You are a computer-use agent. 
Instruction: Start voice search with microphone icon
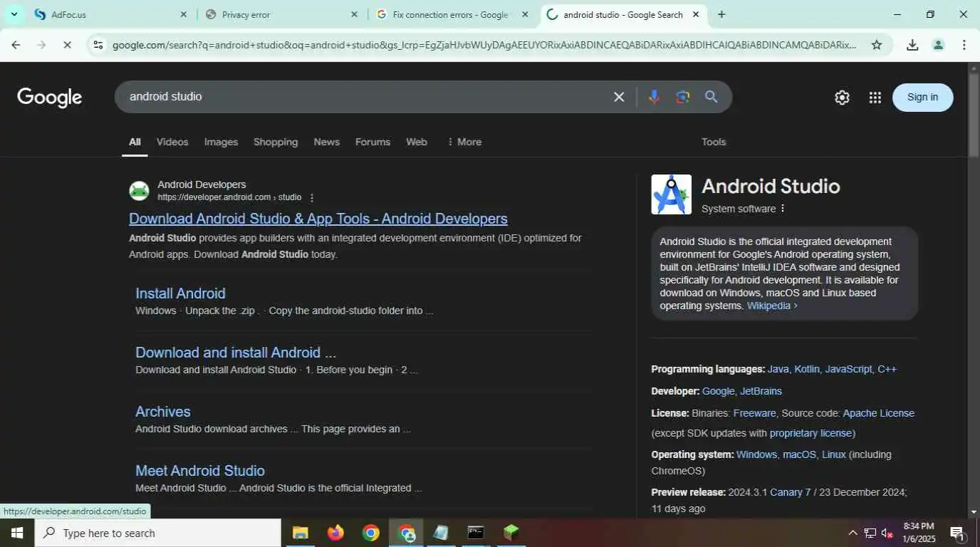pyautogui.click(x=654, y=97)
